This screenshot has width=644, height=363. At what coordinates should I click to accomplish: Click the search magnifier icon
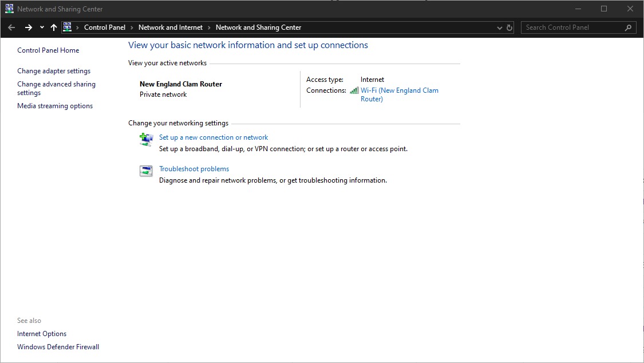click(x=628, y=27)
